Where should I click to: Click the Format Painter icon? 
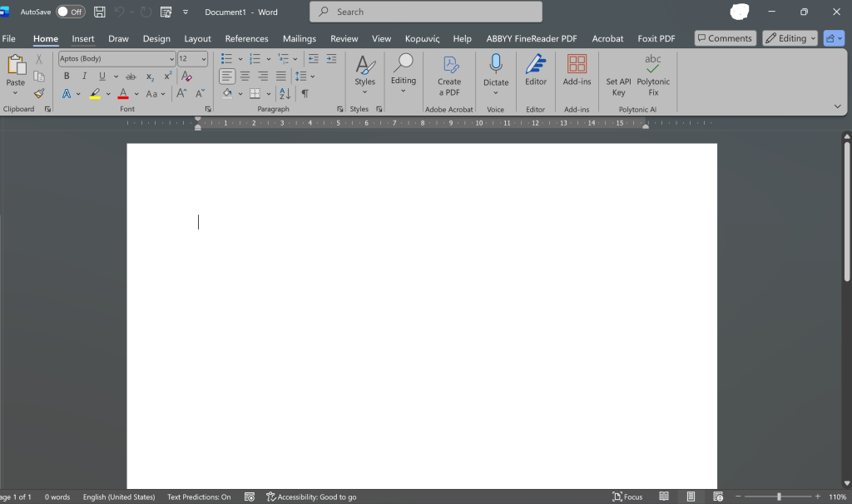click(39, 94)
